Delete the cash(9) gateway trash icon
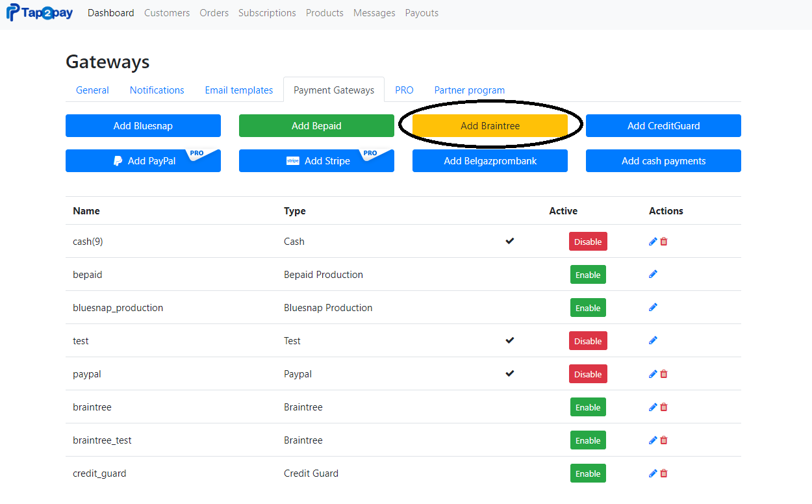The height and width of the screenshot is (504, 812). [664, 242]
